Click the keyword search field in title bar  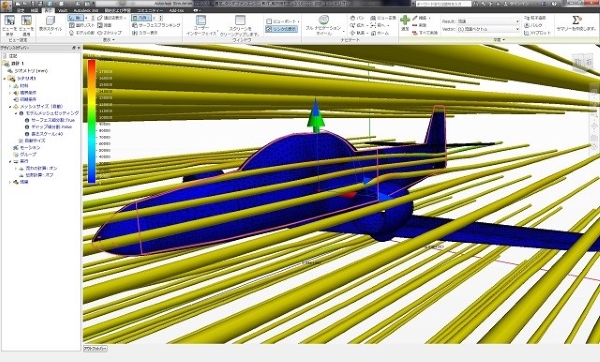(x=443, y=3)
